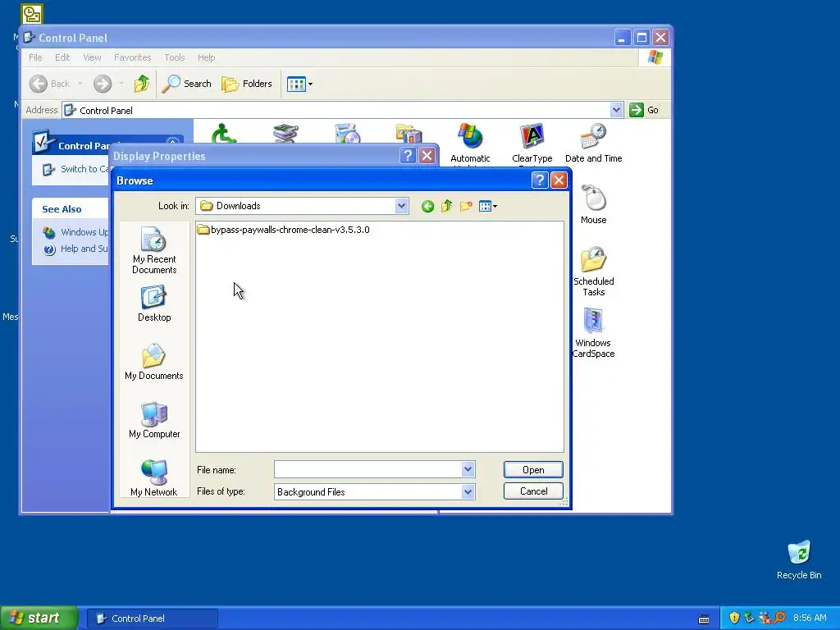This screenshot has height=630, width=840.
Task: Click Browse dialog help question button
Action: (540, 180)
